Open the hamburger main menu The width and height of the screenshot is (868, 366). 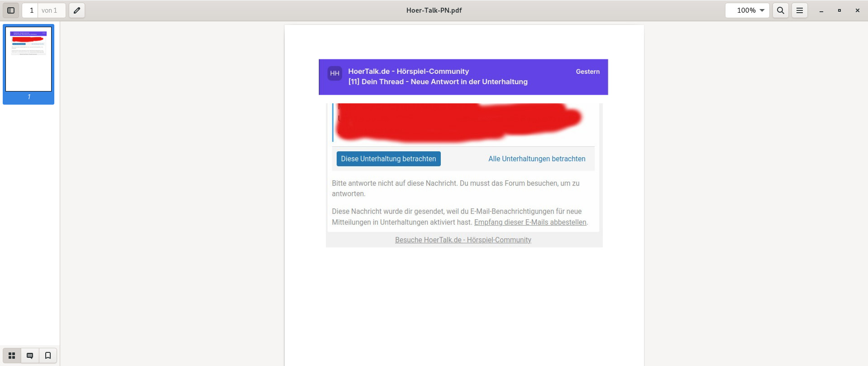pyautogui.click(x=800, y=10)
